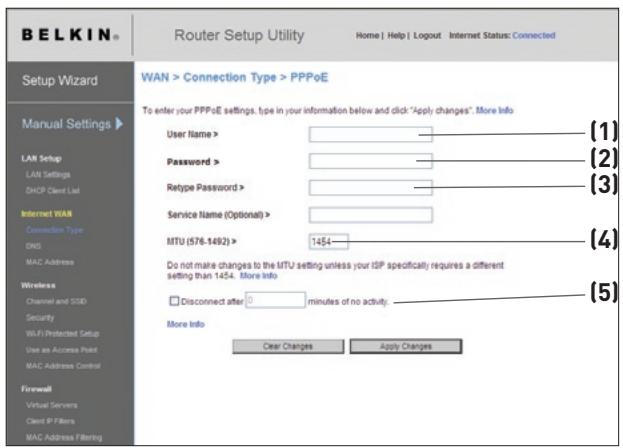This screenshot has height=448, width=623.
Task: Open Channel and SSID settings
Action: point(56,301)
